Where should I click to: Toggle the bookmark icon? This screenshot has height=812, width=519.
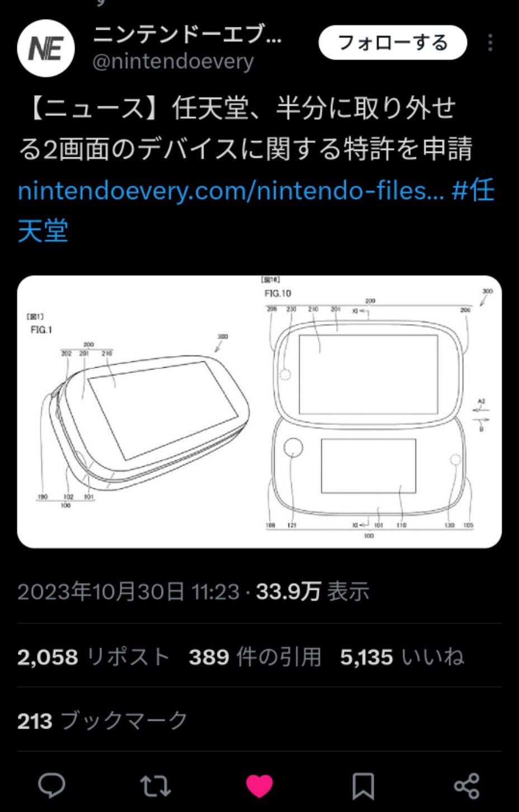click(363, 786)
